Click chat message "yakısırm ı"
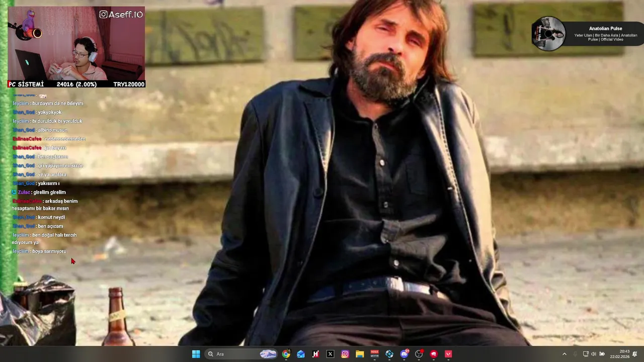This screenshot has height=362, width=644. pyautogui.click(x=49, y=184)
